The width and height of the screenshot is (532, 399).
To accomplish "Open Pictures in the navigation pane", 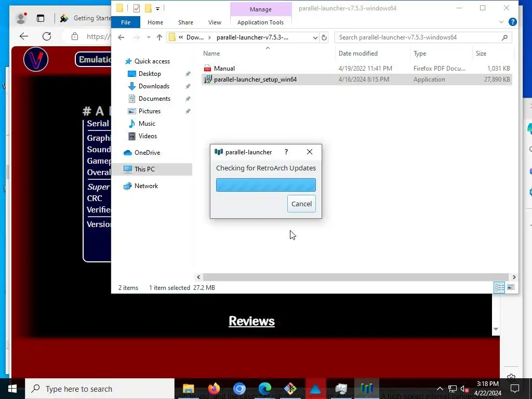I will pyautogui.click(x=149, y=111).
